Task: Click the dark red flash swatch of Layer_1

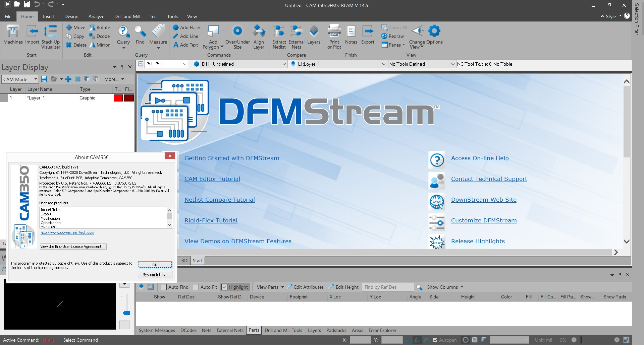Action: click(129, 98)
